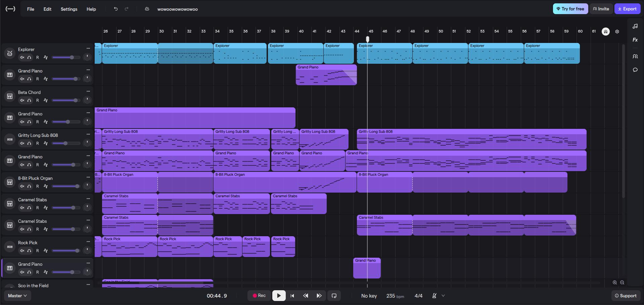Open the File menu

(x=31, y=9)
